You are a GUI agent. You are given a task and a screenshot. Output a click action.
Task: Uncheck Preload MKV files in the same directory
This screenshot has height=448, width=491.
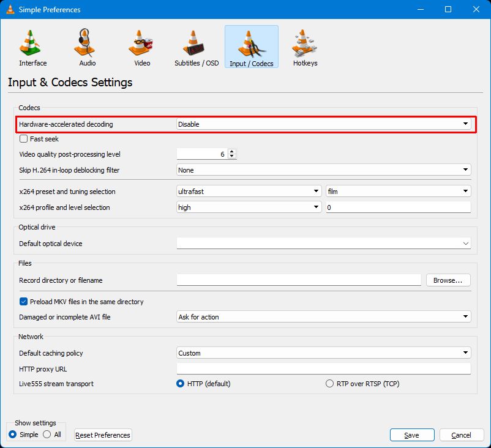point(23,302)
